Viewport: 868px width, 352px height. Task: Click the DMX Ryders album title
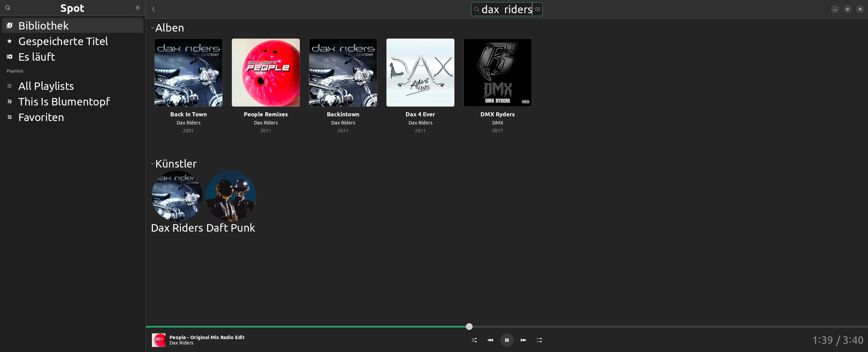[x=498, y=114]
